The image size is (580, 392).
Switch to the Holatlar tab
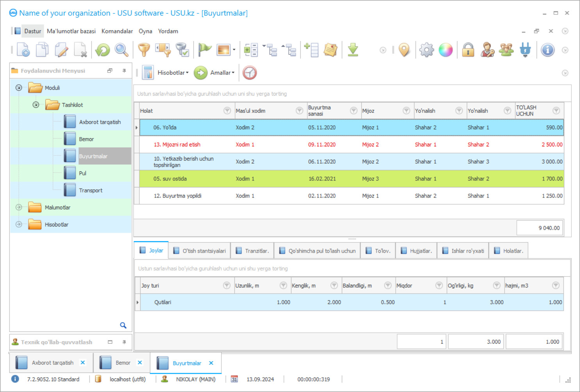(509, 251)
